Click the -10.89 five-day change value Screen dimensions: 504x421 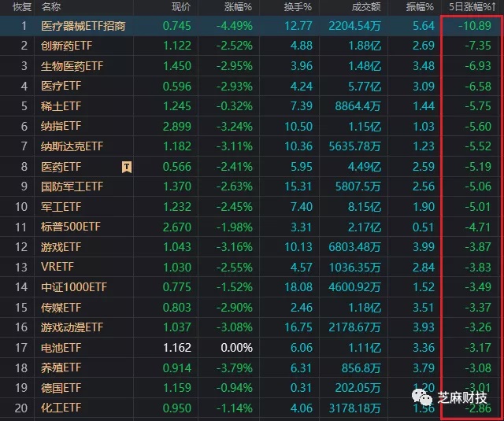[475, 26]
